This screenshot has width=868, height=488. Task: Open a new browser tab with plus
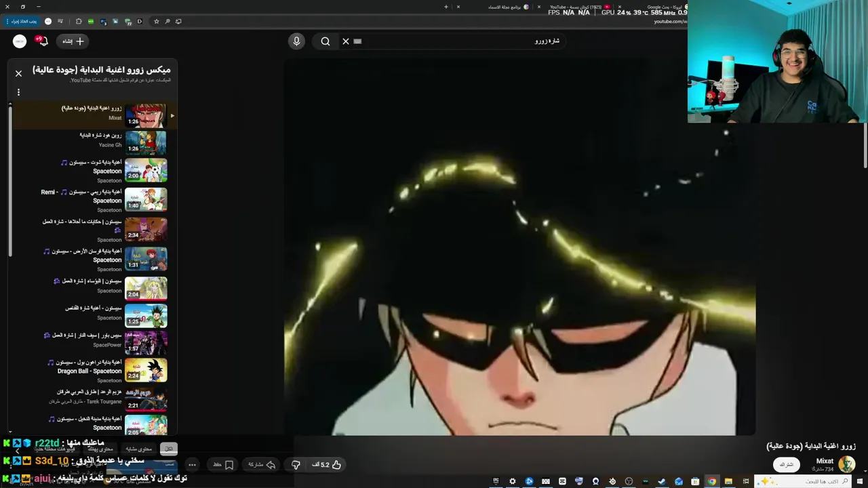(446, 7)
